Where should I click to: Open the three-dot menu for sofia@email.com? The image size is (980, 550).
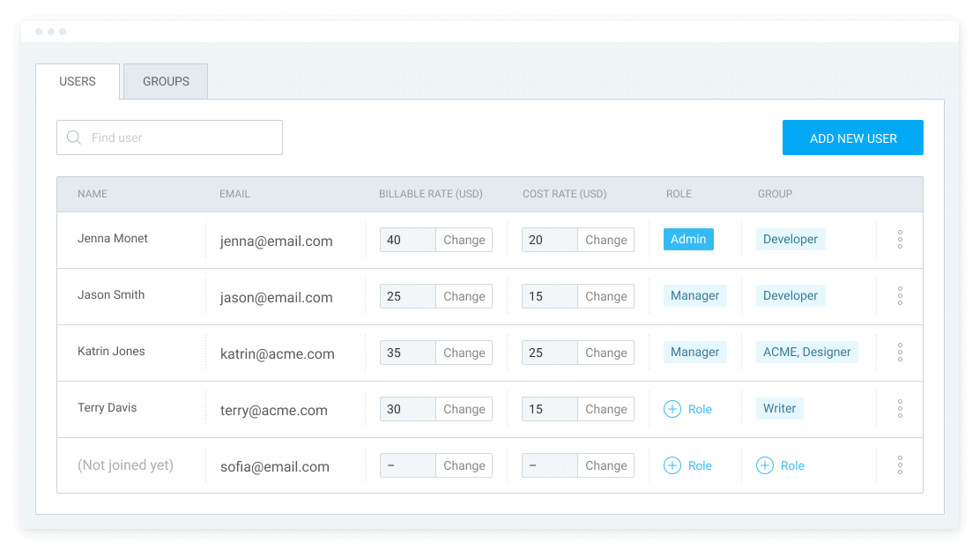900,465
